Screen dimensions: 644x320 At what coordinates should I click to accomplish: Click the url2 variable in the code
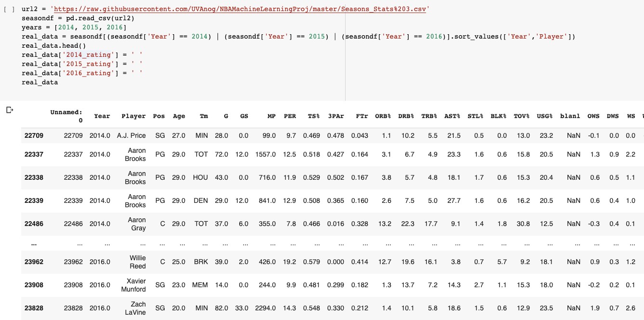[28, 9]
